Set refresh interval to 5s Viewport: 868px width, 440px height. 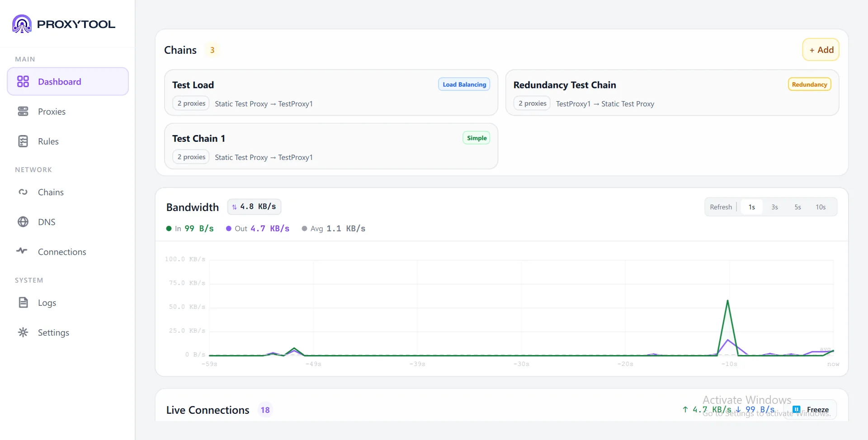[797, 207]
